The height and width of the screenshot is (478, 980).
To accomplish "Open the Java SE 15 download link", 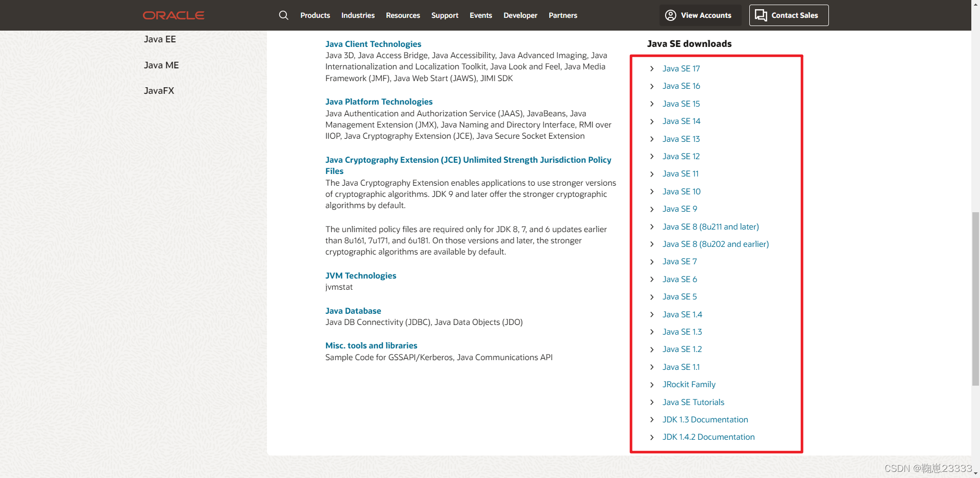I will pos(681,104).
